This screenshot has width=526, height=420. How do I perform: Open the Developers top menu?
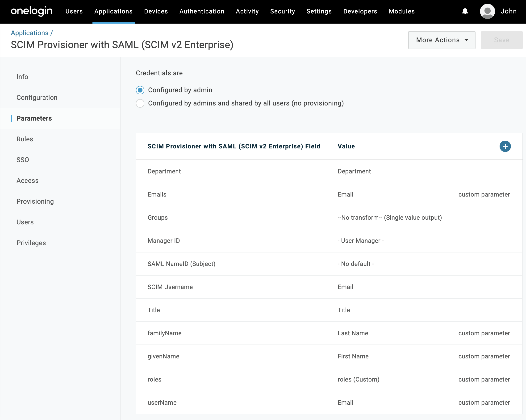click(360, 11)
